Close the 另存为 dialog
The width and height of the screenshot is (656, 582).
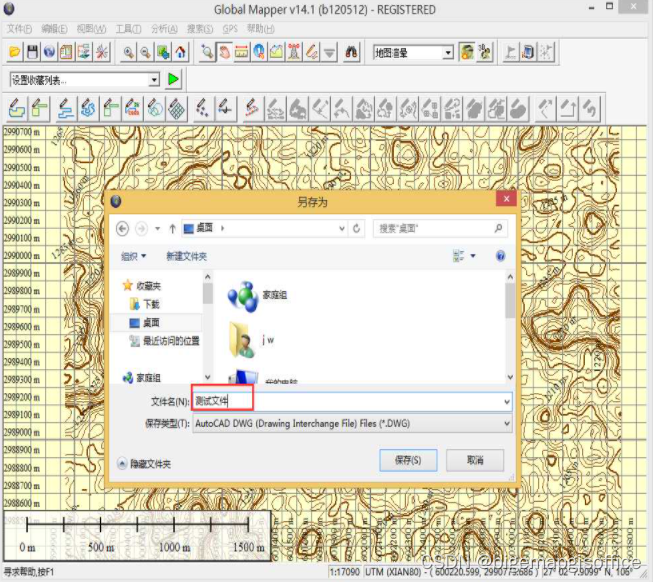(x=506, y=199)
